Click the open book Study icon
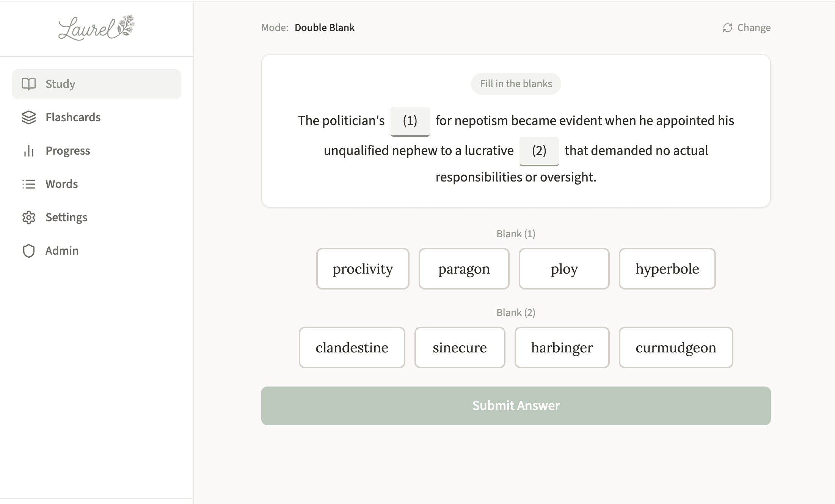Screen dimensions: 835x504 click(29, 83)
